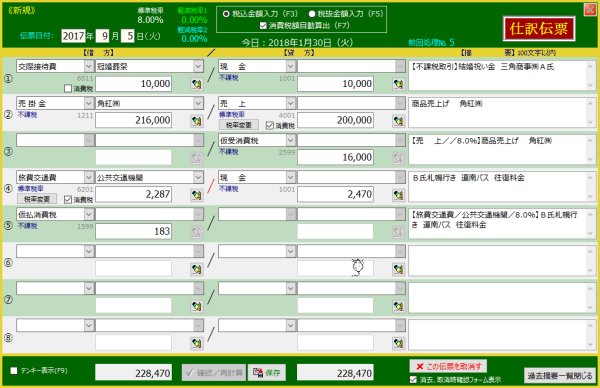Click calculator icon beside row 1 debit amount

(x=197, y=84)
